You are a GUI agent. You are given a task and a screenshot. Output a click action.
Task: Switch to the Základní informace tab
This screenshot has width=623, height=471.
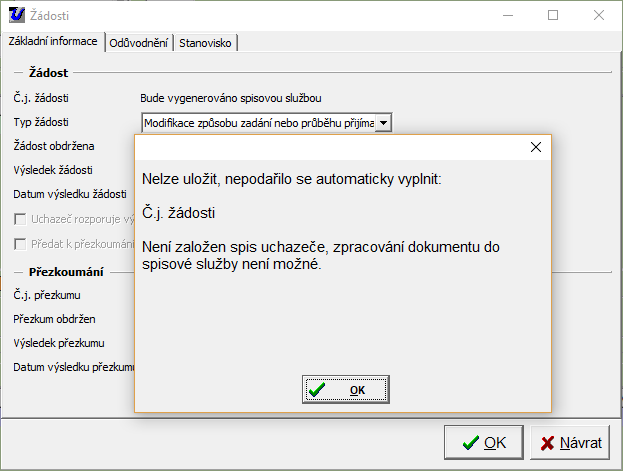click(52, 42)
